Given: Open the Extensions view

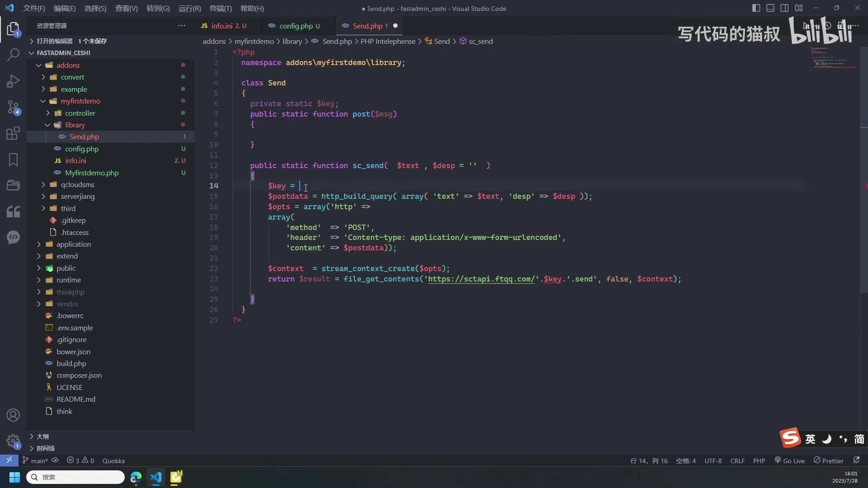Looking at the screenshot, I should (13, 133).
